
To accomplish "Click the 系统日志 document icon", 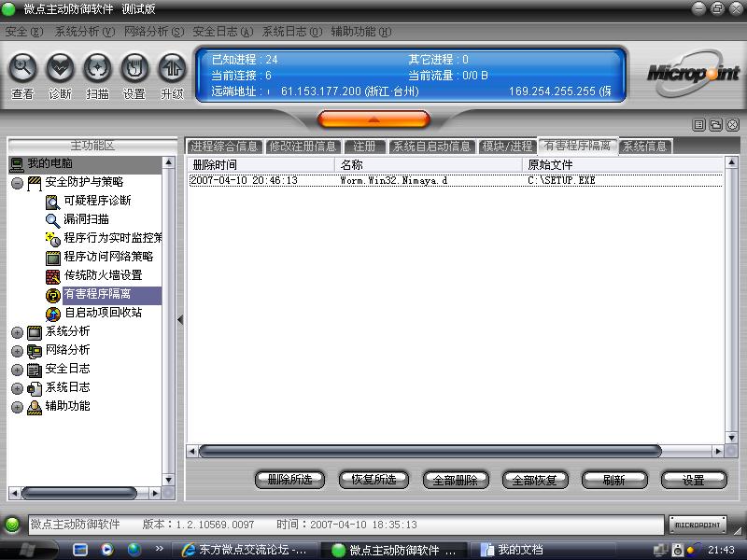I will click(35, 388).
